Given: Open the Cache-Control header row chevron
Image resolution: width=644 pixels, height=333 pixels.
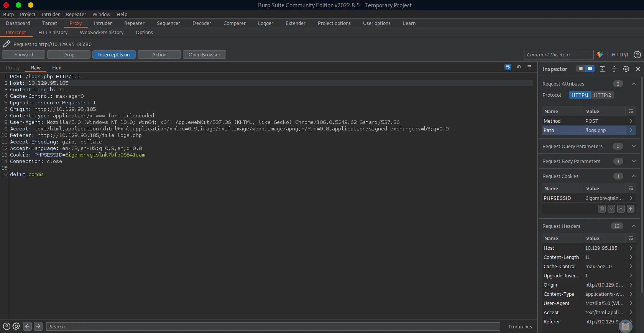Looking at the screenshot, I should (631, 266).
